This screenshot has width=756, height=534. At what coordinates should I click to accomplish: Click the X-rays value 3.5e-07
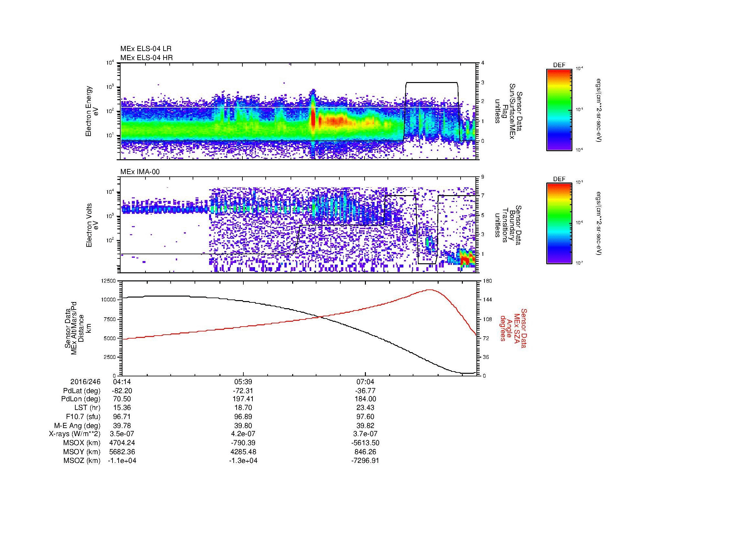122,434
